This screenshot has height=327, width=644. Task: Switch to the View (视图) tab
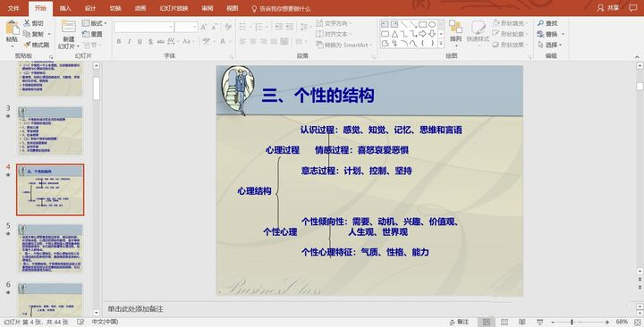tap(233, 8)
